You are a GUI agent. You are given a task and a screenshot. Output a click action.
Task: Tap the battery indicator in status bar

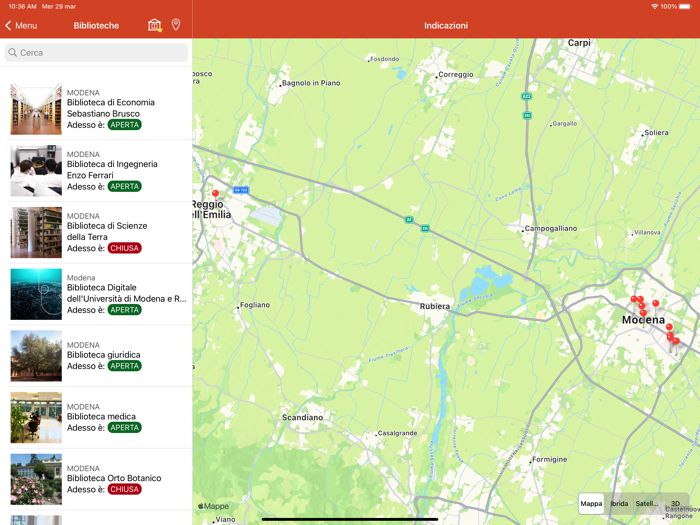[684, 6]
